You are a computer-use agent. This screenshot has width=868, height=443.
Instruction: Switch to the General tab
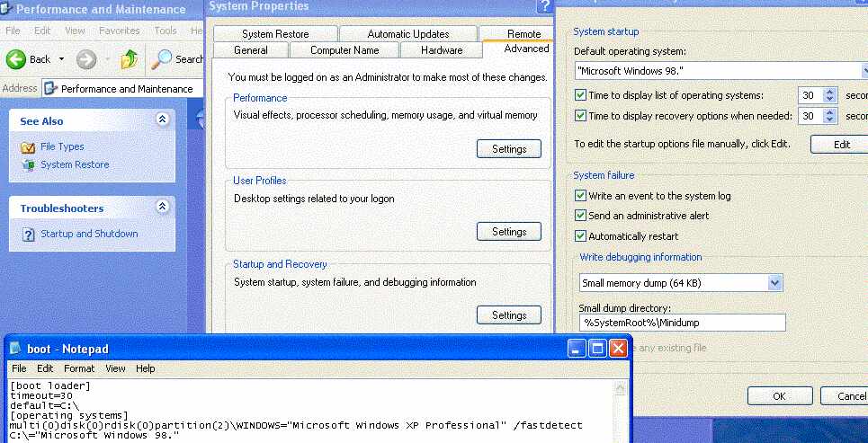click(x=251, y=49)
